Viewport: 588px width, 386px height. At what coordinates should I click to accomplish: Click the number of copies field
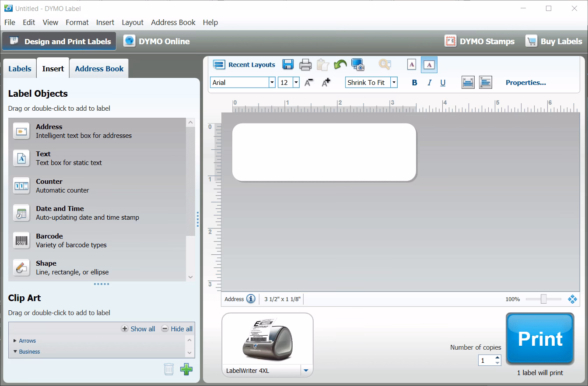tap(486, 361)
